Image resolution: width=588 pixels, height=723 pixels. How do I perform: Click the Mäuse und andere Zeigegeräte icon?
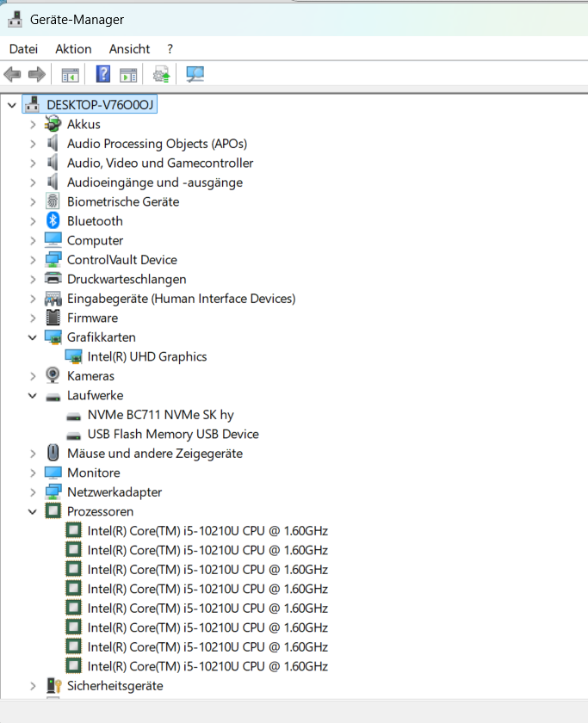tap(53, 453)
